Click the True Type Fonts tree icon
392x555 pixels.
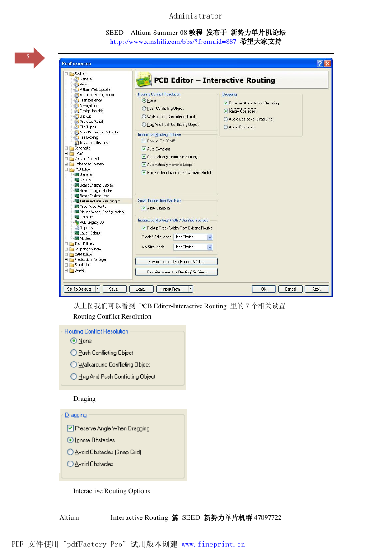[77, 207]
